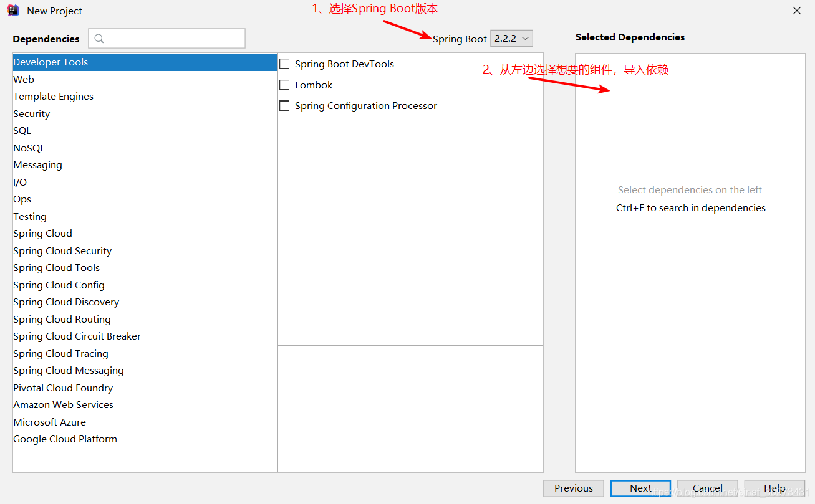Focus the Dependencies search field
The image size is (815, 504).
(166, 38)
